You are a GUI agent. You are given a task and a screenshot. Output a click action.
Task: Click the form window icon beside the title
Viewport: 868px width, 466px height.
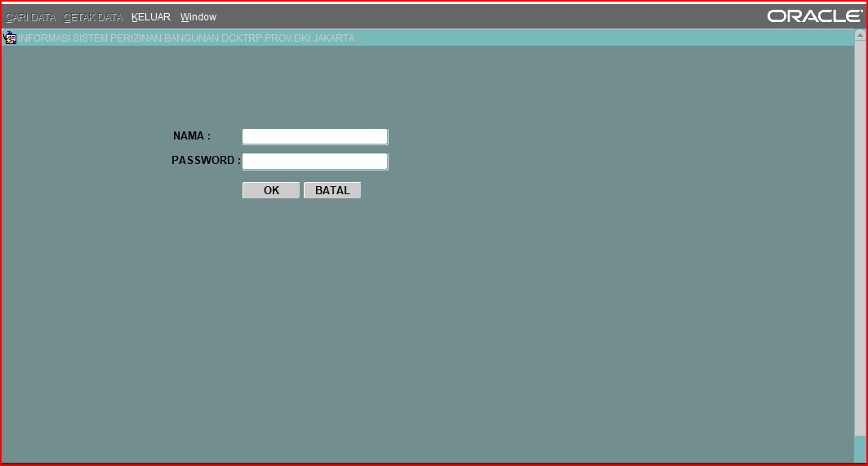[x=11, y=38]
